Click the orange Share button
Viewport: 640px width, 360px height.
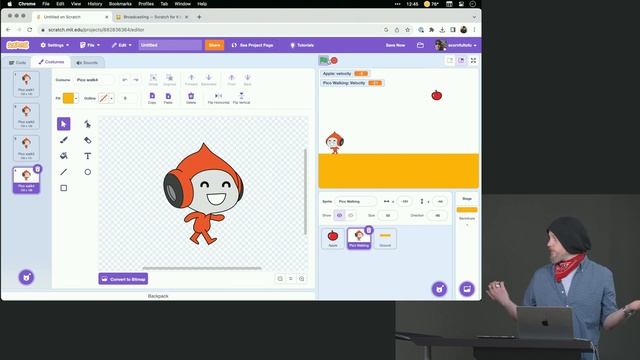[x=214, y=45]
